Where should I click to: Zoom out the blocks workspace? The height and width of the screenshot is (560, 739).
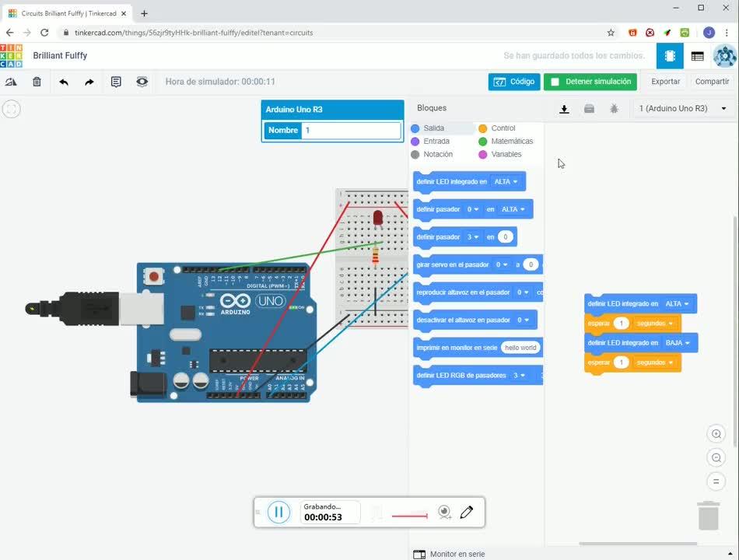(716, 457)
